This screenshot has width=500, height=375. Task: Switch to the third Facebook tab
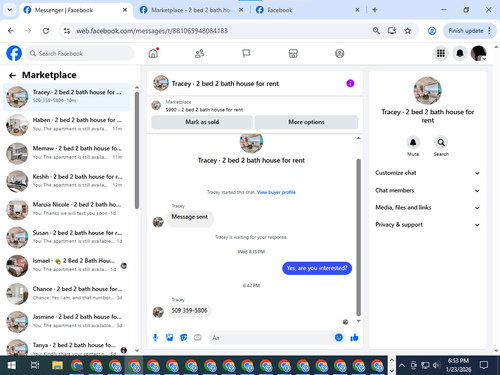pos(307,10)
